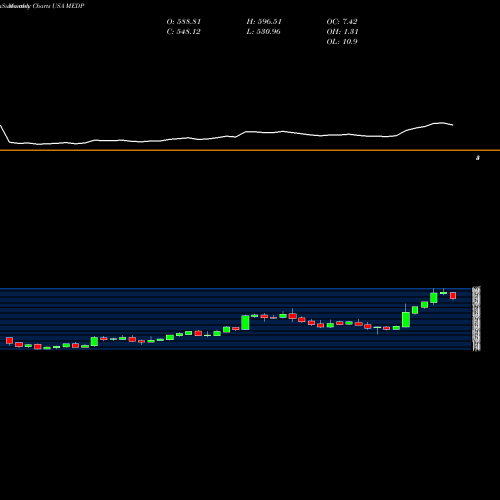Click the 'OL: 10.9' value
500x500 pixels.
(342, 42)
